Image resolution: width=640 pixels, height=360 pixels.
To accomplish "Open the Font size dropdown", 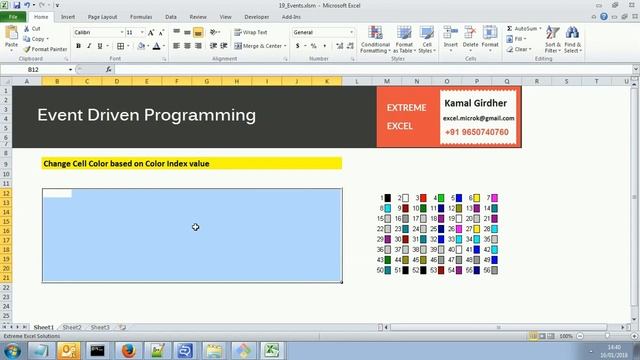I will coord(142,32).
